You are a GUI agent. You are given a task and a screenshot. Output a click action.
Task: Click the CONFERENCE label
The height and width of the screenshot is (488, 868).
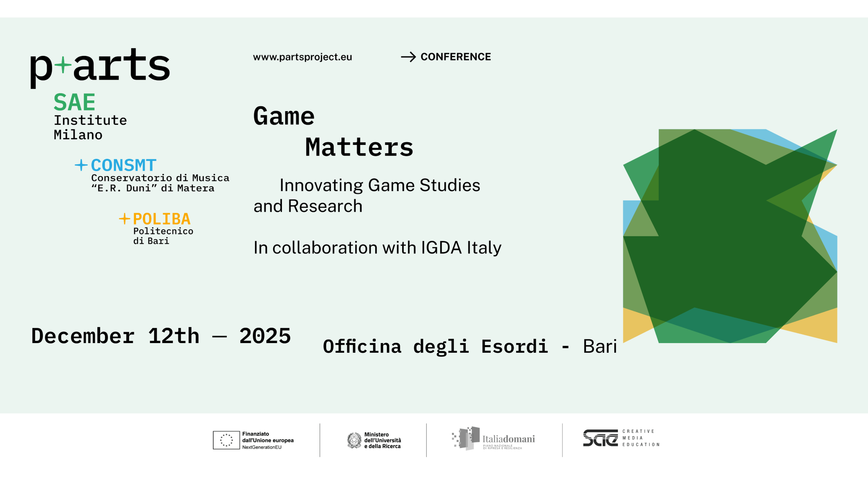pyautogui.click(x=455, y=57)
